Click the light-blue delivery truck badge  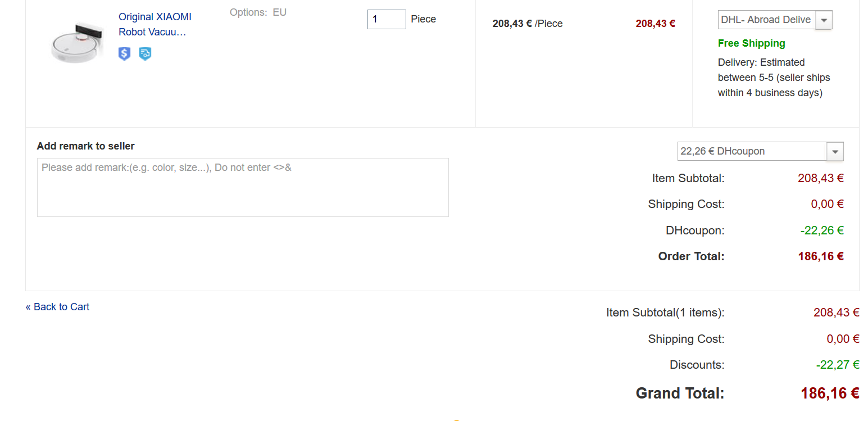(145, 54)
